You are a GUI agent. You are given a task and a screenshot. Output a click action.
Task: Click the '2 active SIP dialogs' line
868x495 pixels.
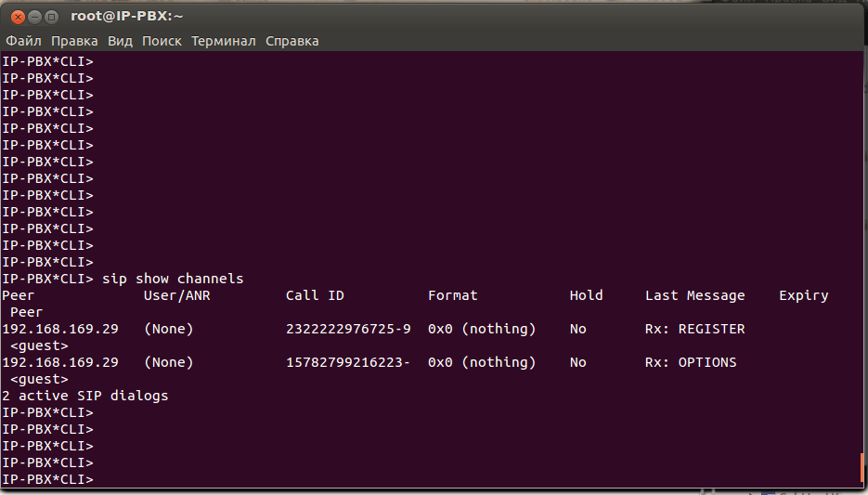pyautogui.click(x=85, y=396)
